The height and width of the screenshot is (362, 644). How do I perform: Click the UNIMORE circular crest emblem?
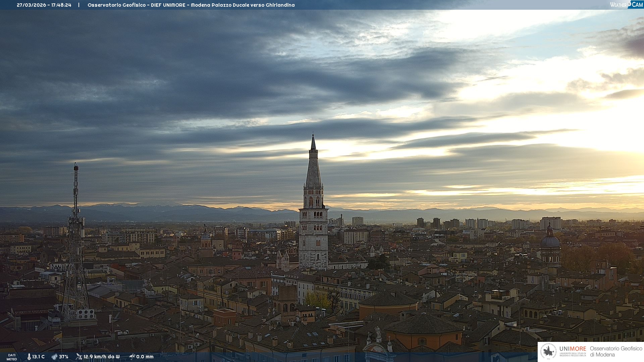pos(548,352)
